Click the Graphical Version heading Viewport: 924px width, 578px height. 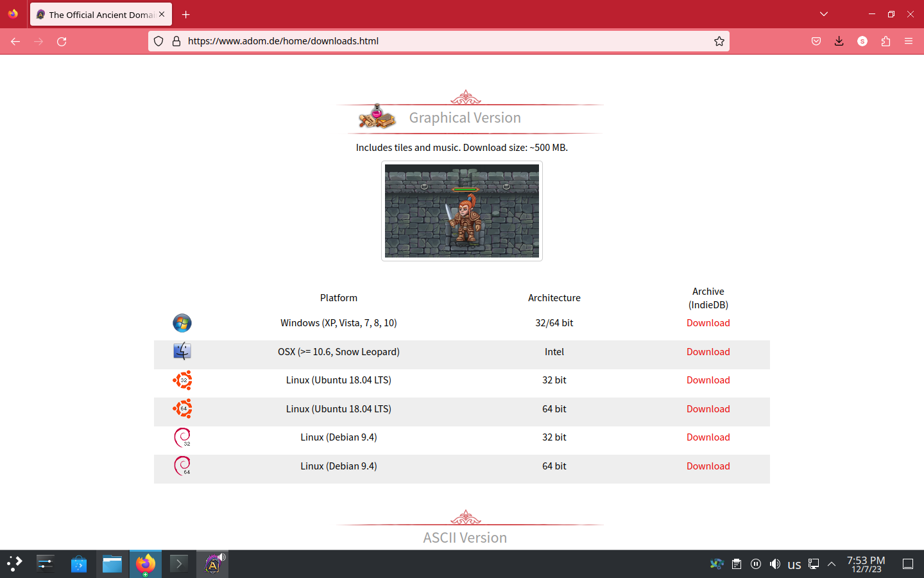pyautogui.click(x=465, y=118)
